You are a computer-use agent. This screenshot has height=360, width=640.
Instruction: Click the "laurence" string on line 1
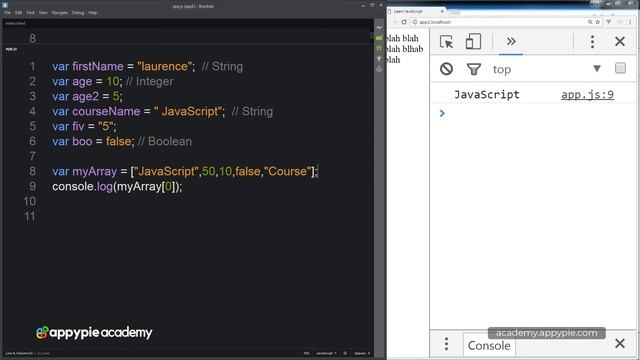[x=166, y=67]
